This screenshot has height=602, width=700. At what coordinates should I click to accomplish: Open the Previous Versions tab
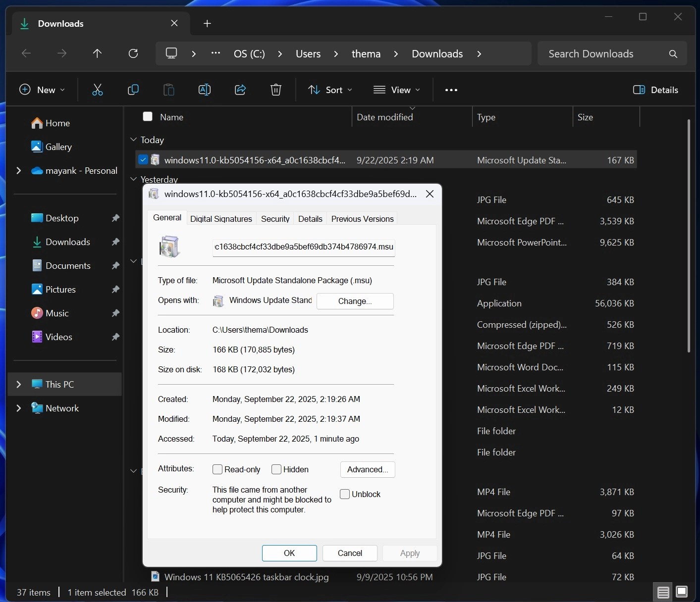point(362,218)
